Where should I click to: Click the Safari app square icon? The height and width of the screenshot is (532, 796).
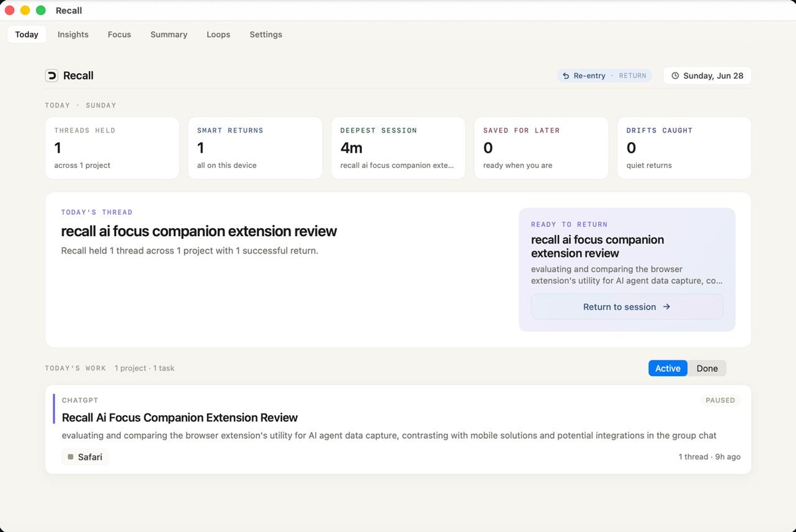[x=70, y=457]
